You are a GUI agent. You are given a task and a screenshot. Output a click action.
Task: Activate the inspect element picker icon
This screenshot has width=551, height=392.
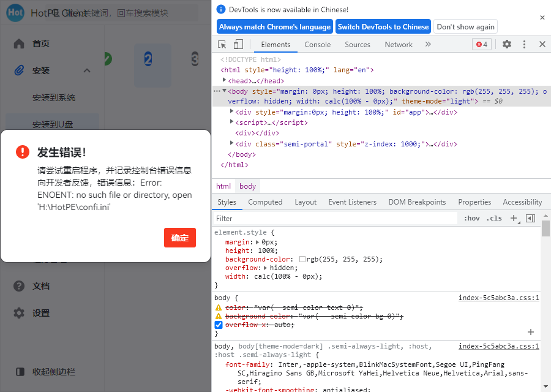222,44
